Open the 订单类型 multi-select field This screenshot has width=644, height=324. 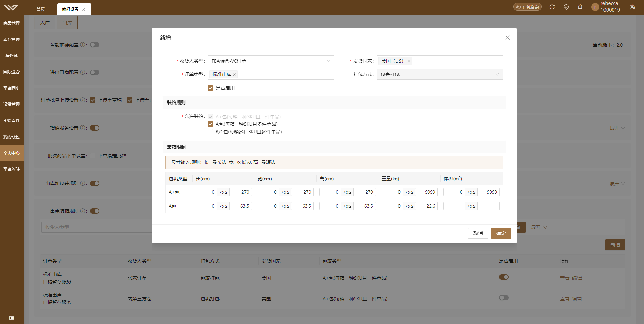point(271,74)
